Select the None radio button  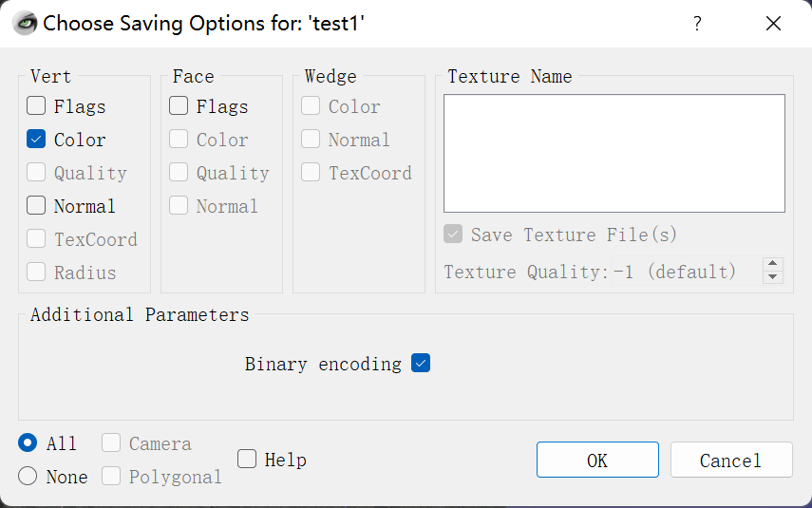28,477
